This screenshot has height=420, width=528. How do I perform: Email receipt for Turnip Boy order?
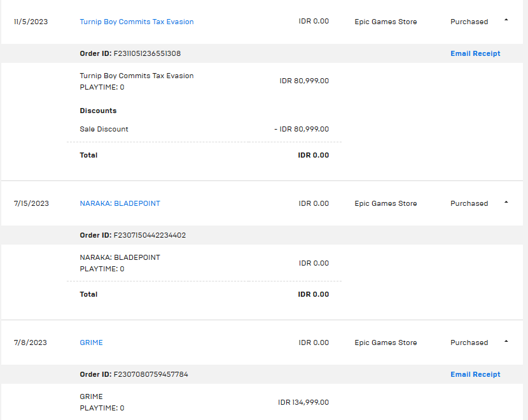pyautogui.click(x=475, y=53)
